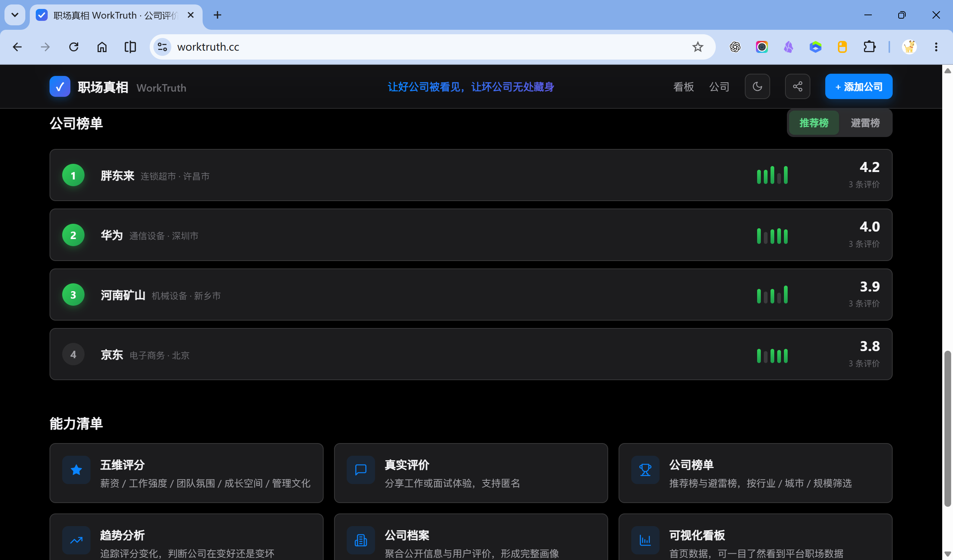This screenshot has height=560, width=953.
Task: Close the 职场真相 WorkTruth tab
Action: (x=191, y=15)
